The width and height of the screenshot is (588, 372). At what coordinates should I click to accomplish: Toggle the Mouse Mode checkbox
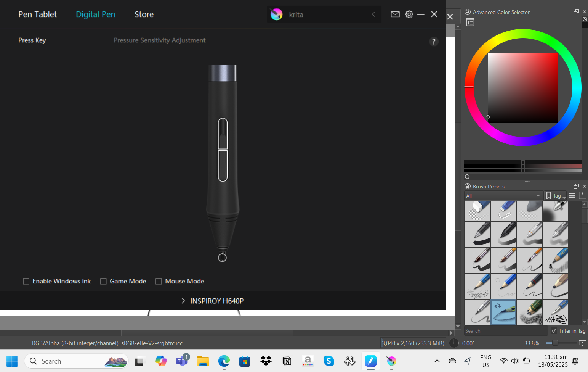click(x=159, y=282)
